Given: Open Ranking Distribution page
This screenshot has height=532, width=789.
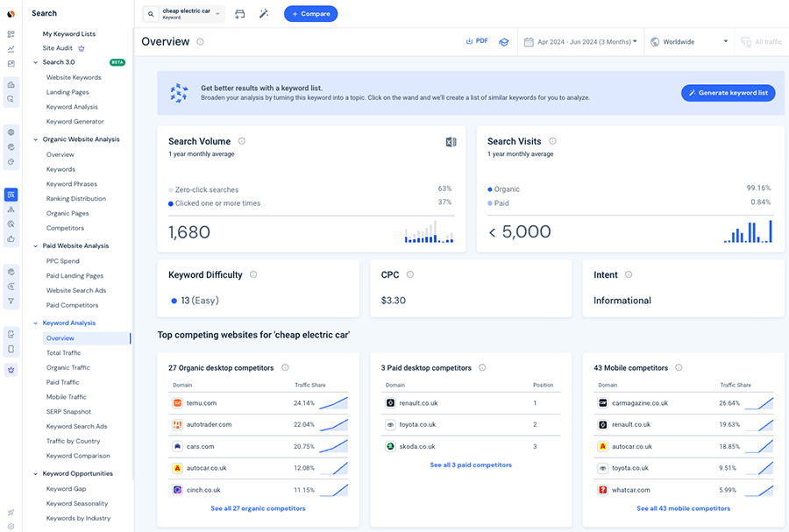Looking at the screenshot, I should click(76, 199).
